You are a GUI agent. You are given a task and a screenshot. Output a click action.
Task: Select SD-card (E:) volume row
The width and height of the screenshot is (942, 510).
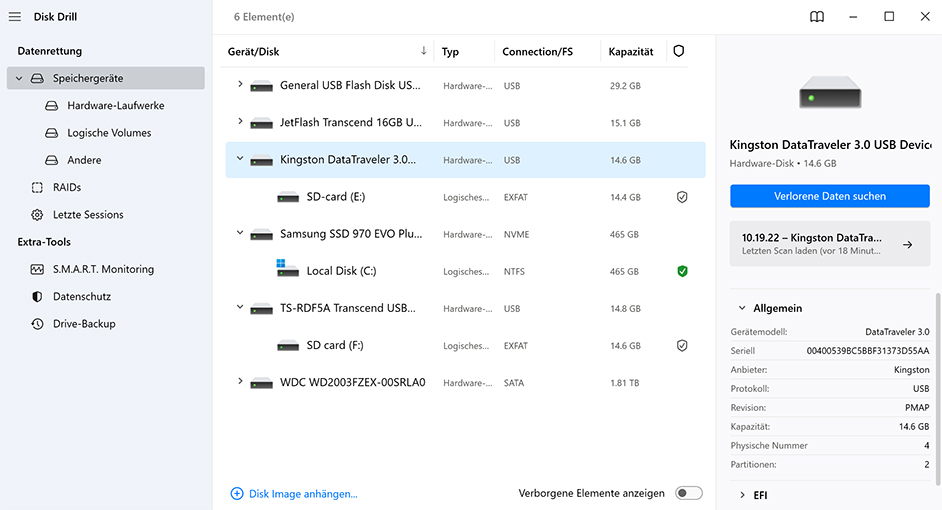coord(466,197)
